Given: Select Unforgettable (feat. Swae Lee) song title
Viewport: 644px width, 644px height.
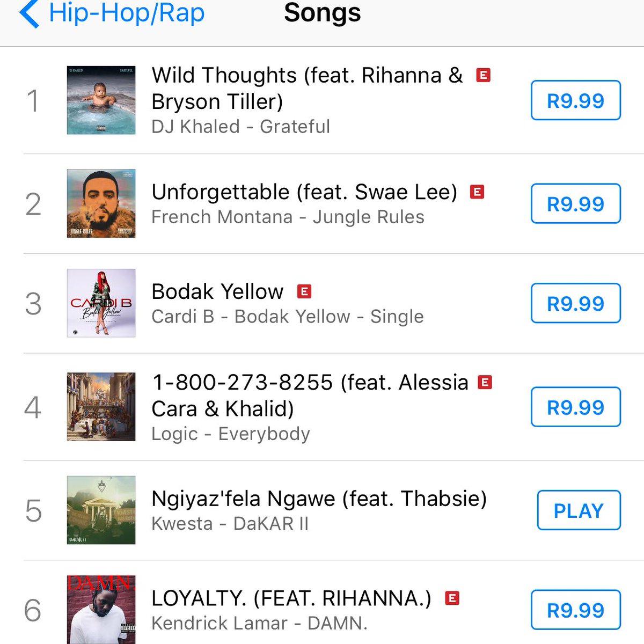Looking at the screenshot, I should click(x=304, y=192).
